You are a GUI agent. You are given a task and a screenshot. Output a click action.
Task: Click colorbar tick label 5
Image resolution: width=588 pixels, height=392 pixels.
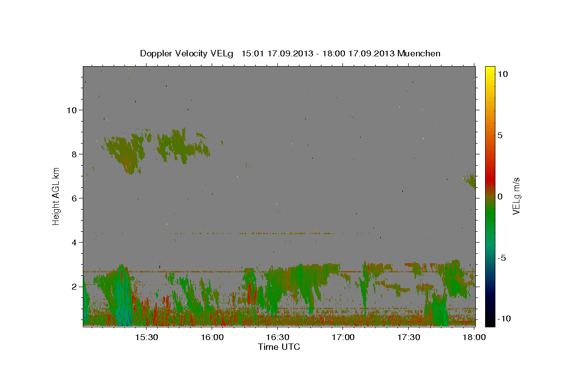coord(500,135)
